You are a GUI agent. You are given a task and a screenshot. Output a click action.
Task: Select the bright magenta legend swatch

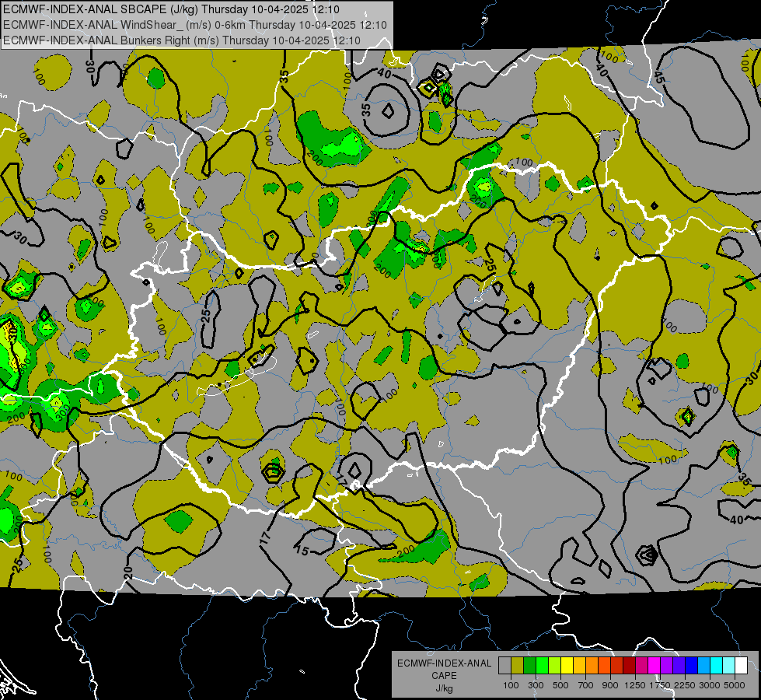654,666
